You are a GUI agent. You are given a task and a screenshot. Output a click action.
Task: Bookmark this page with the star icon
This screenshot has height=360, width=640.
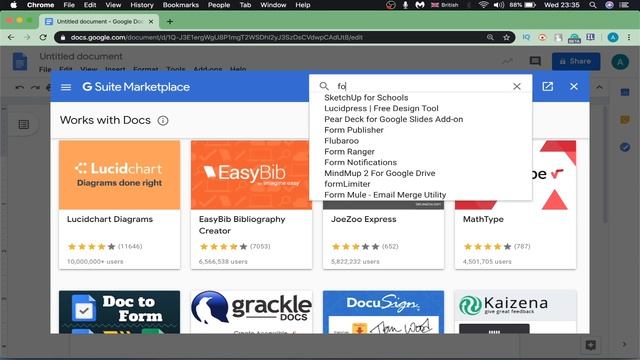pos(507,37)
